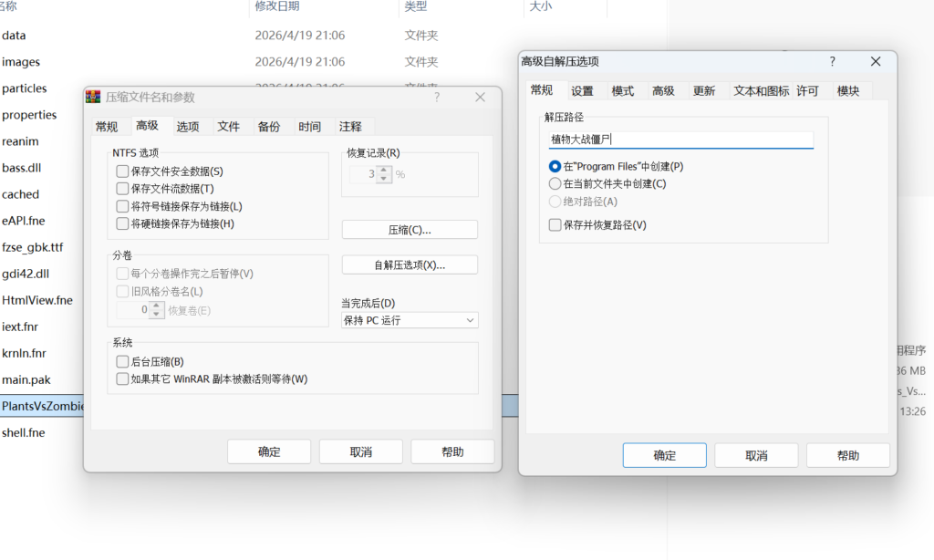Check 保存并恢复路径 option

click(555, 225)
